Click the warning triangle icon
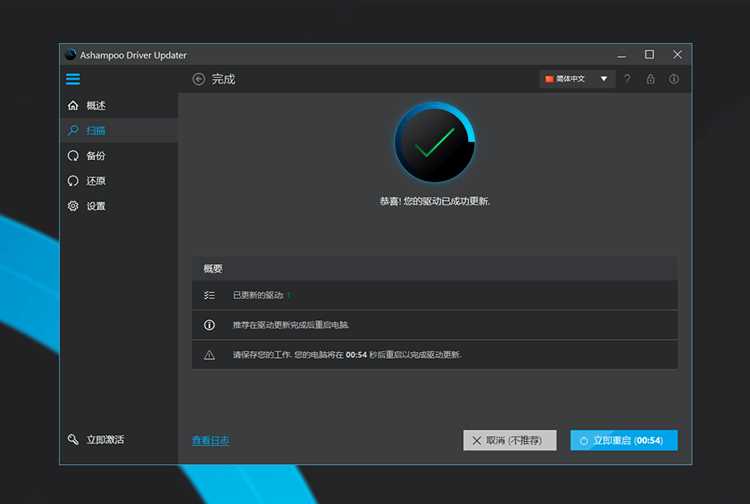This screenshot has height=504, width=750. pyautogui.click(x=209, y=355)
